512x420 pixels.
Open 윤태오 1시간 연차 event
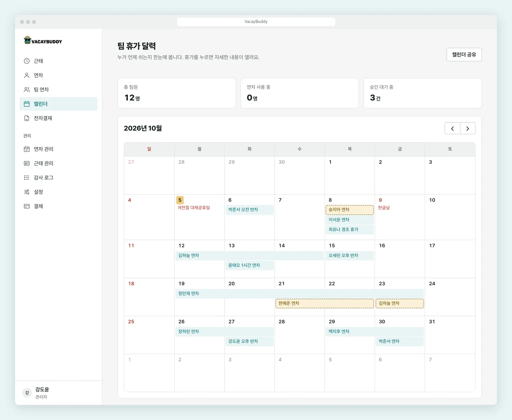click(250, 265)
